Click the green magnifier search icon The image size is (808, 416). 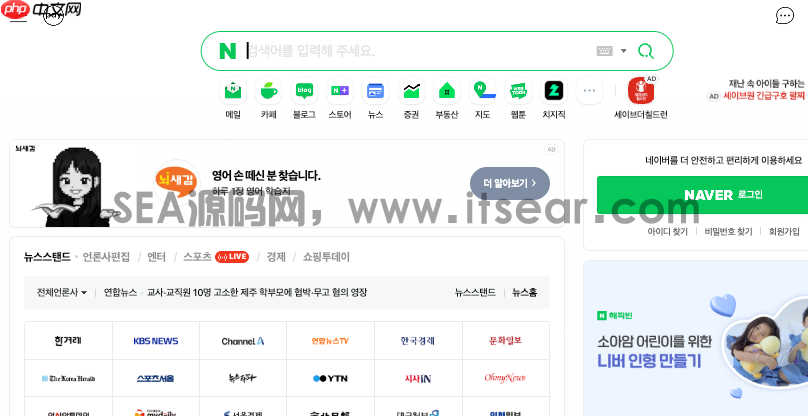[x=646, y=51]
